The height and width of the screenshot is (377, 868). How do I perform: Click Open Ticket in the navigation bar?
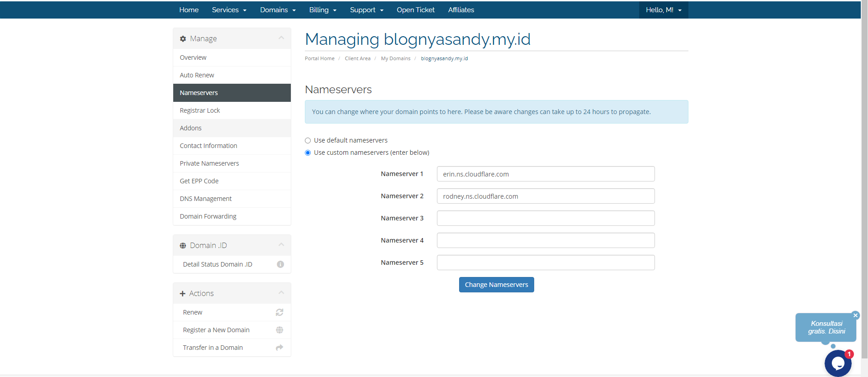416,10
